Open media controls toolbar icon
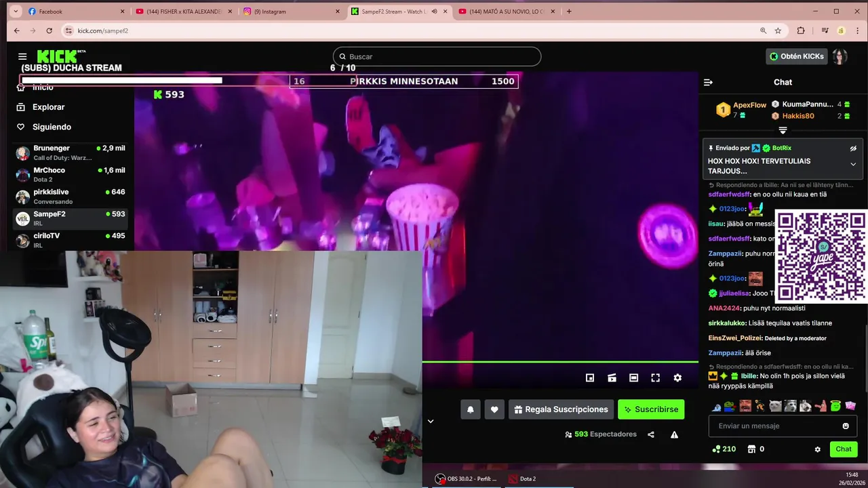Image resolution: width=868 pixels, height=488 pixels. tap(825, 30)
